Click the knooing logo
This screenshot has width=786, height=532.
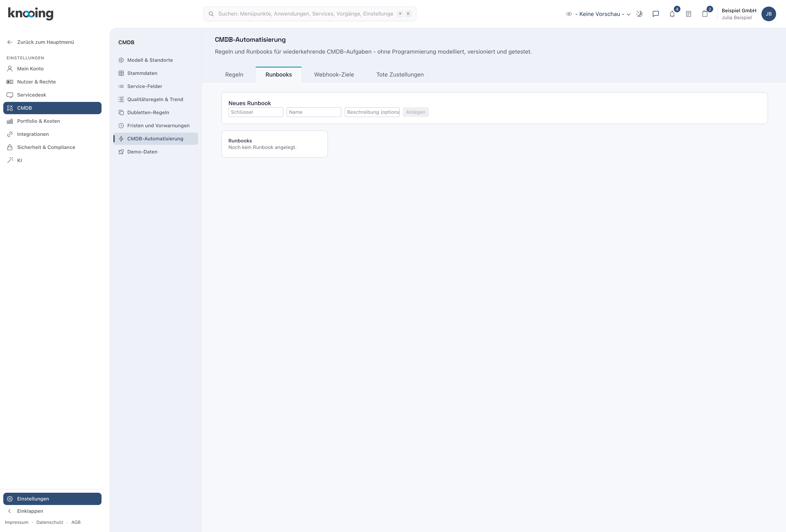[x=30, y=14]
